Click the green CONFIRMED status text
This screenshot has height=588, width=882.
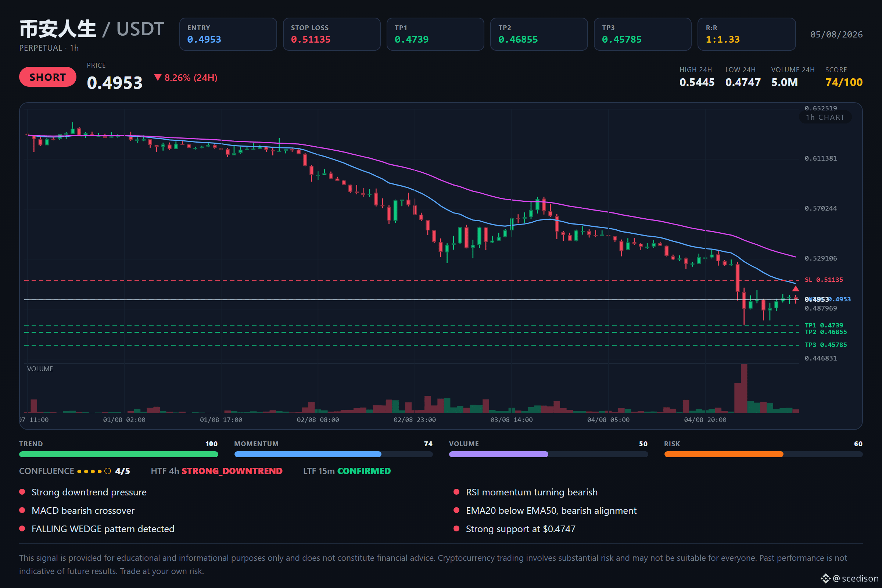tap(364, 472)
